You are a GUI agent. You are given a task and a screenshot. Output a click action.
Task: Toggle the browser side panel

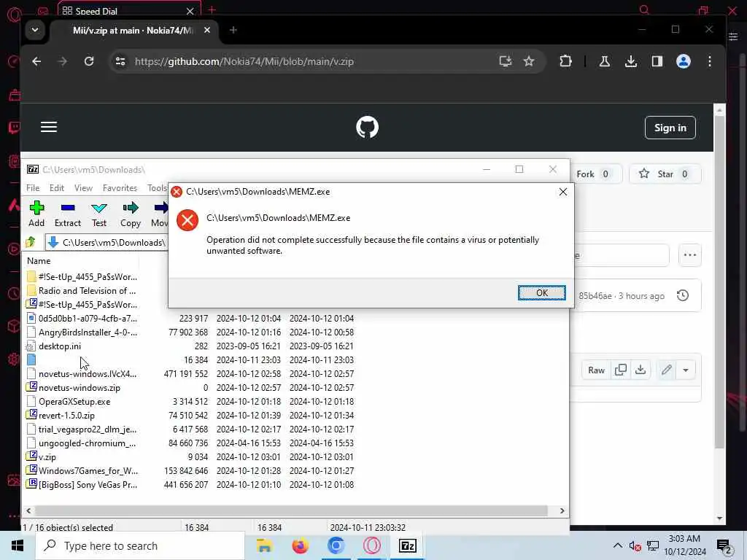coord(657,61)
